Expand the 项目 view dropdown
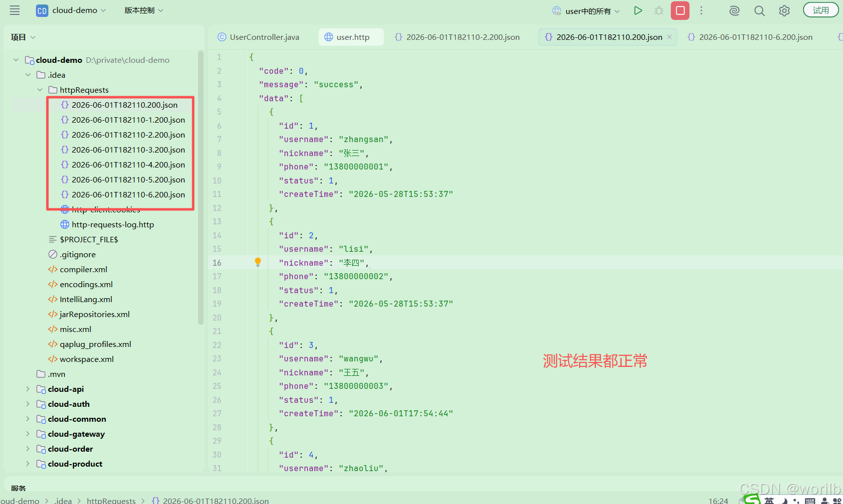This screenshot has width=843, height=504. point(23,37)
